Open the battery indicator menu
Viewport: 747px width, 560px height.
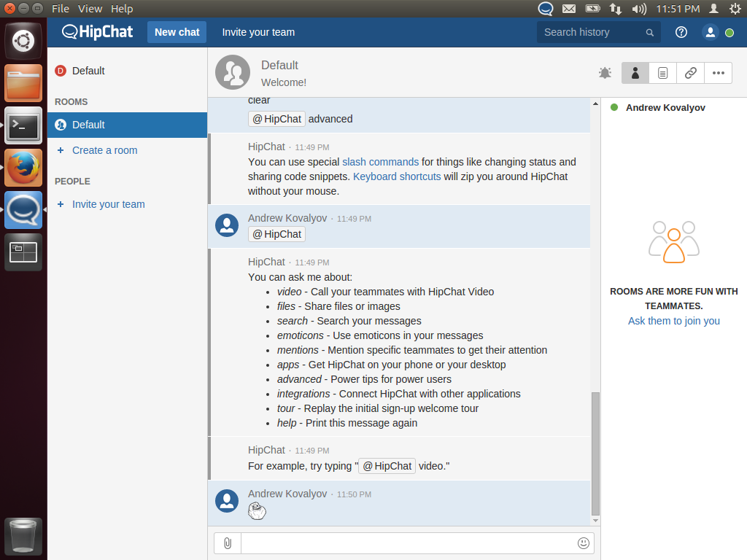coord(592,9)
